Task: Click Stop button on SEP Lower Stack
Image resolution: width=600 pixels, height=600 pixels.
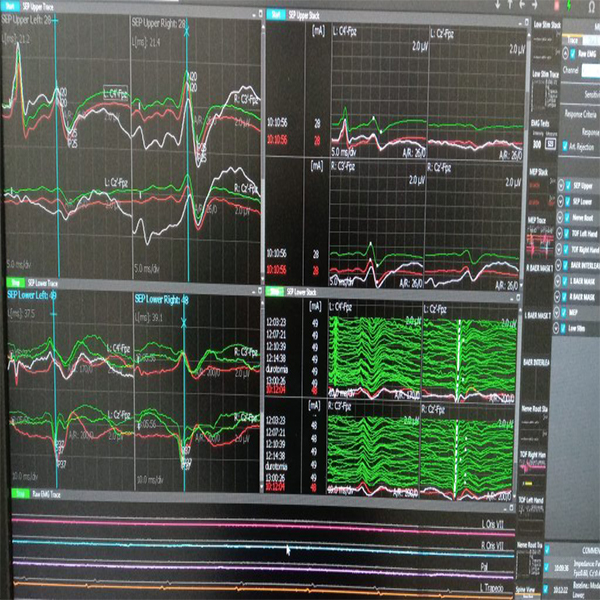Action: (x=274, y=292)
